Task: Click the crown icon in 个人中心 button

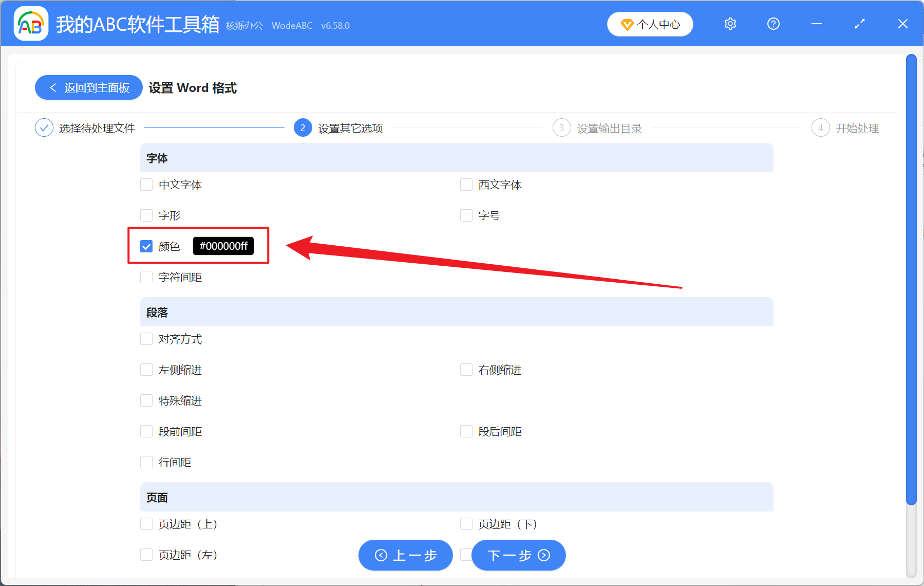Action: 627,24
